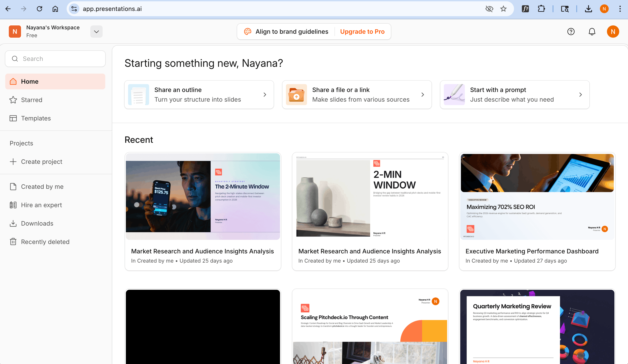The image size is (628, 364).
Task: Click Align to brand guidelines
Action: tap(292, 31)
